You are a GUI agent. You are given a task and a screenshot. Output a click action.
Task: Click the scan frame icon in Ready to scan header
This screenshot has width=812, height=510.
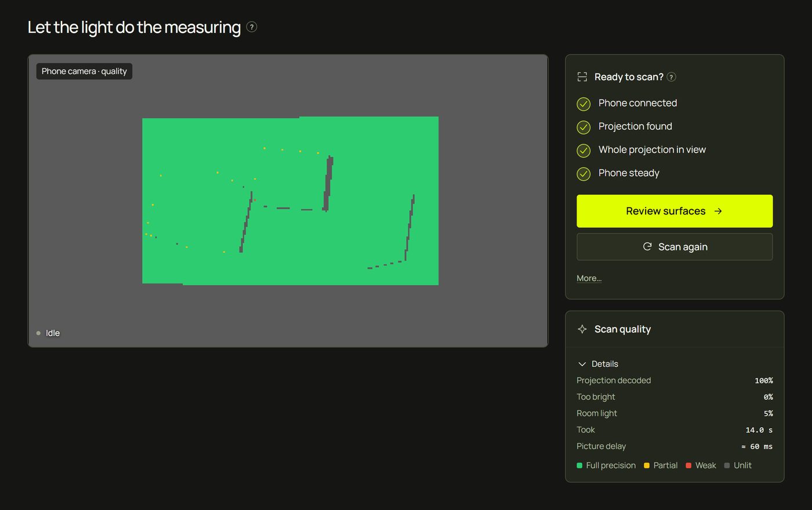(582, 76)
